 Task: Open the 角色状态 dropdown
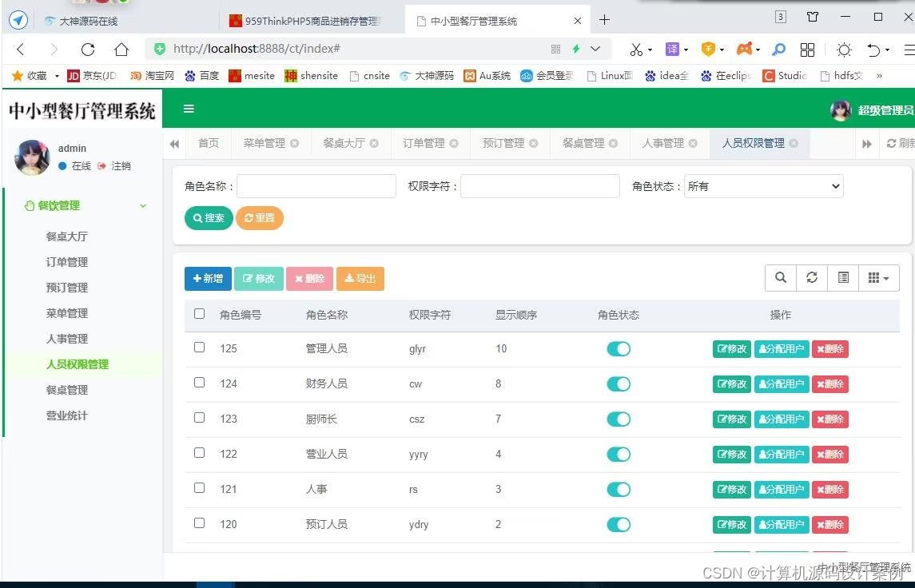(763, 186)
